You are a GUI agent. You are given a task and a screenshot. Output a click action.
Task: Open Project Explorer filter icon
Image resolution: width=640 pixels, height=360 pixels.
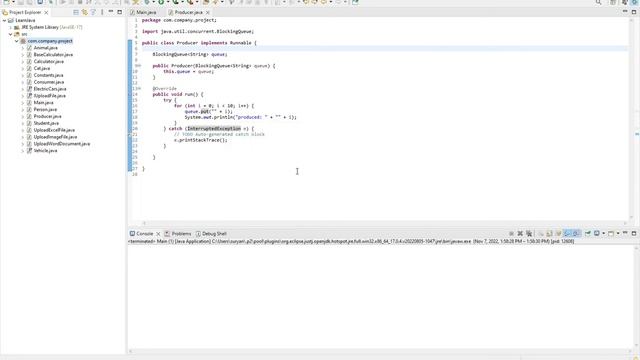click(93, 12)
